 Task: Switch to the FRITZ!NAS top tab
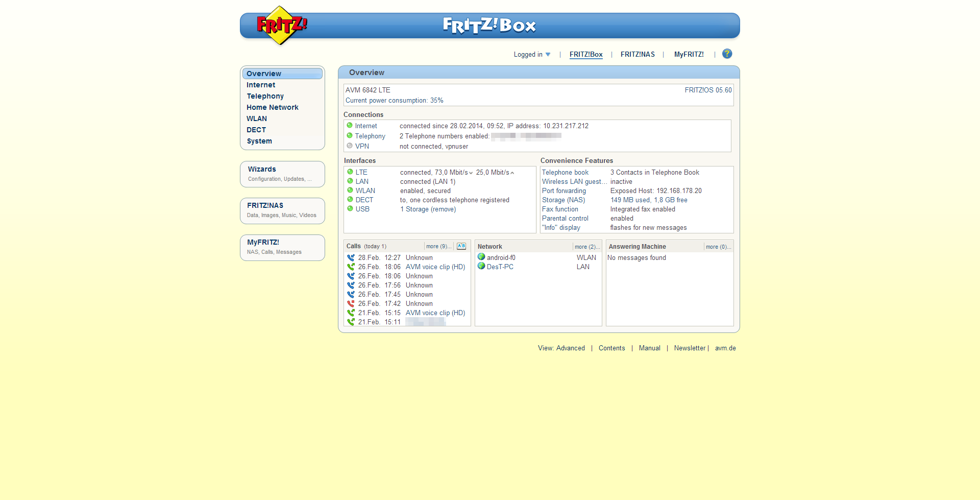pos(638,55)
